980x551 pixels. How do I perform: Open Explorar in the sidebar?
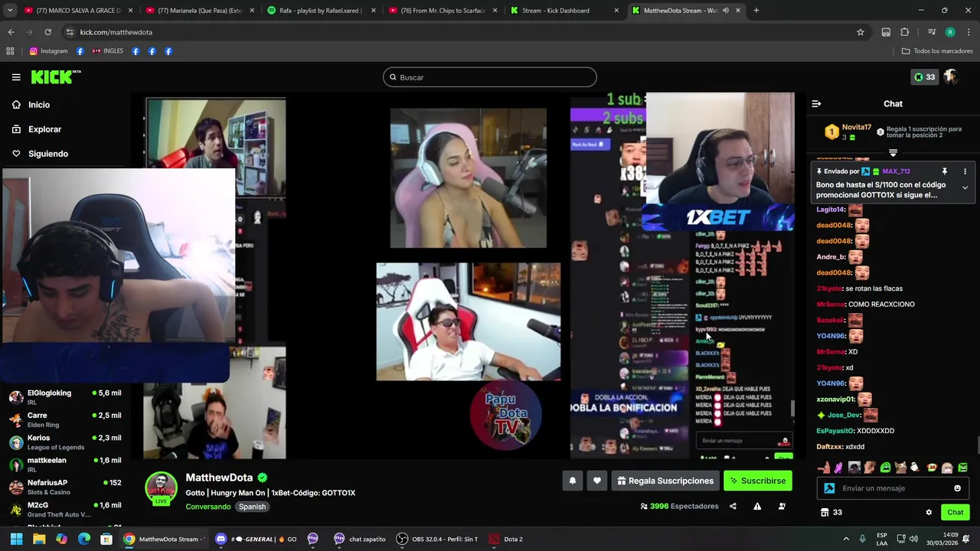click(44, 129)
